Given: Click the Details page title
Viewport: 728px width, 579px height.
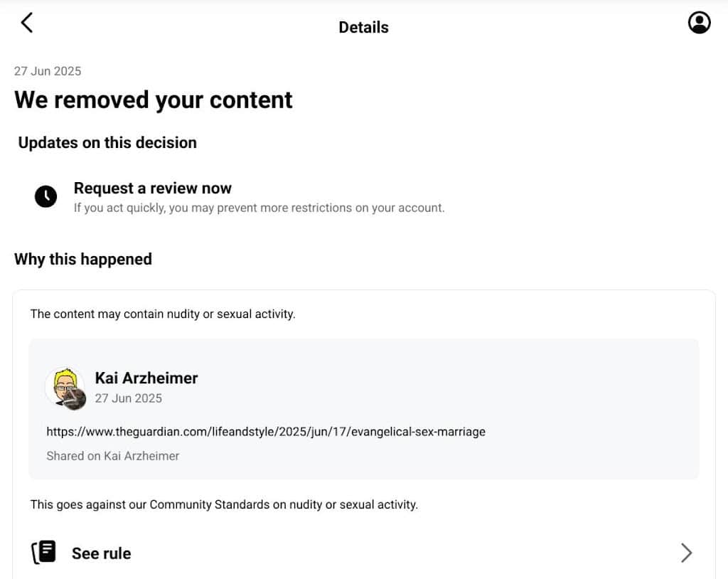Looking at the screenshot, I should [x=363, y=28].
